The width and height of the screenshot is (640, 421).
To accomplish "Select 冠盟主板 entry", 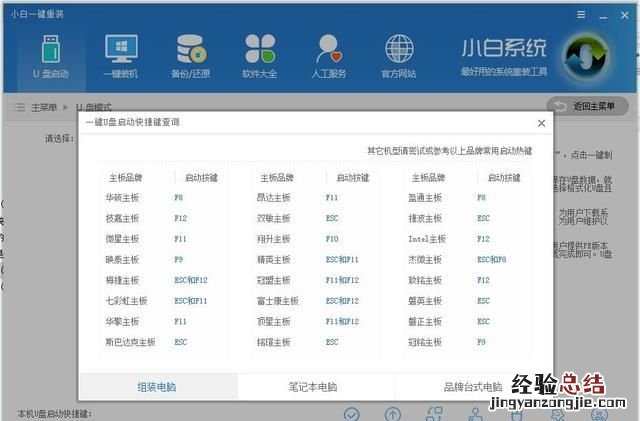I will pyautogui.click(x=273, y=280).
